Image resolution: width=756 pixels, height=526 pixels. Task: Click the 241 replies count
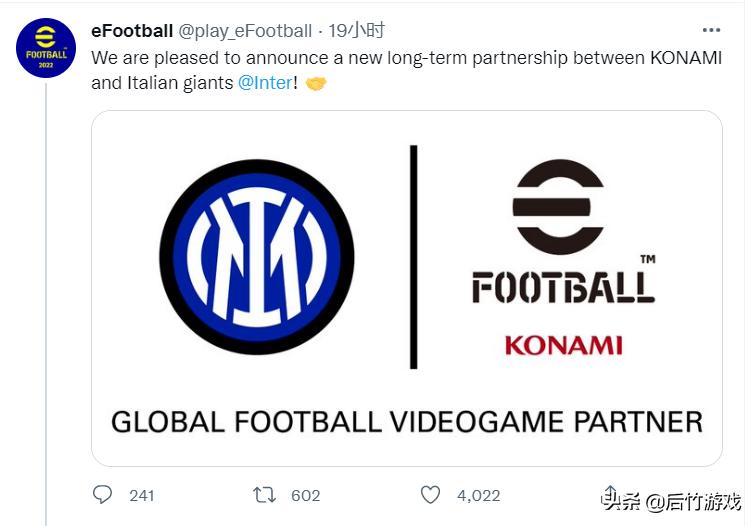[142, 495]
